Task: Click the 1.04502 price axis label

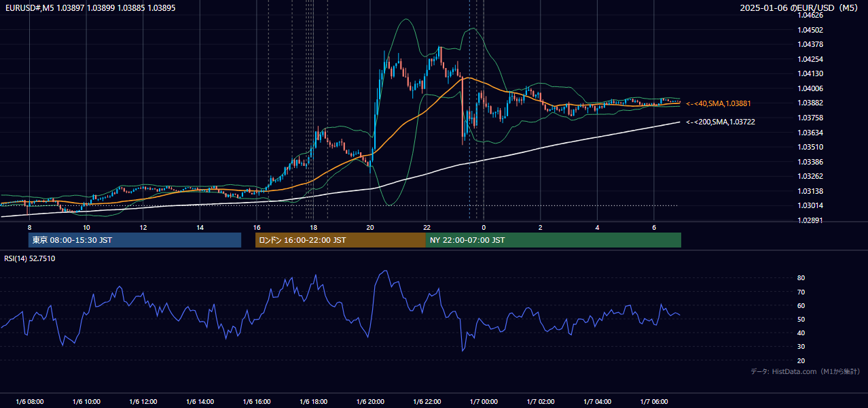Action: coord(810,30)
